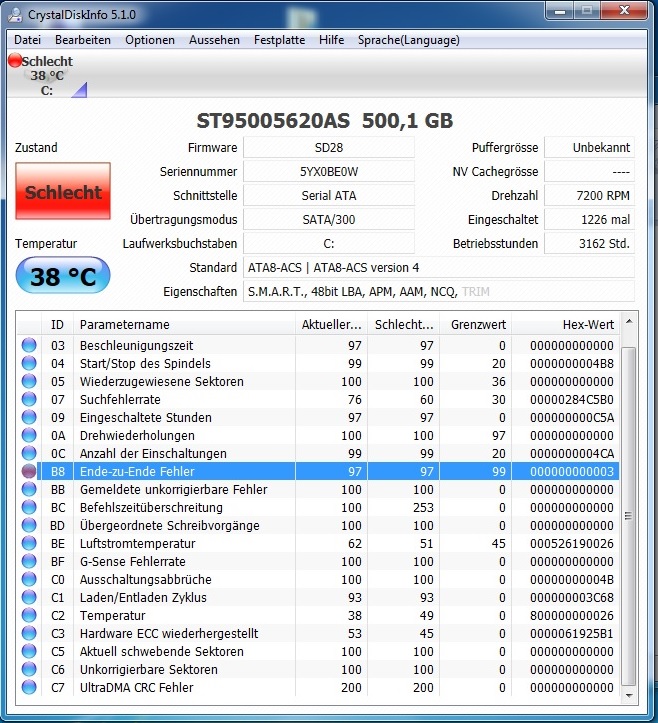Click the Seriennummer field 5YX0BE0W
Screen dimensions: 658x723
pyautogui.click(x=329, y=172)
